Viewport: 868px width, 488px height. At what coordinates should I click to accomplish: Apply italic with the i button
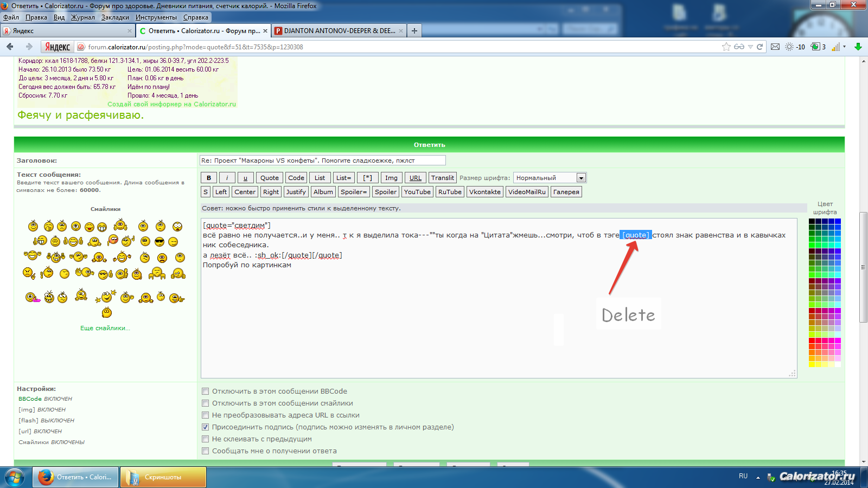(227, 178)
